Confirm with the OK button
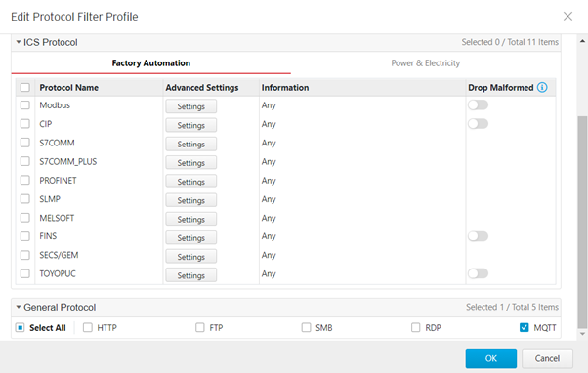 pyautogui.click(x=491, y=358)
